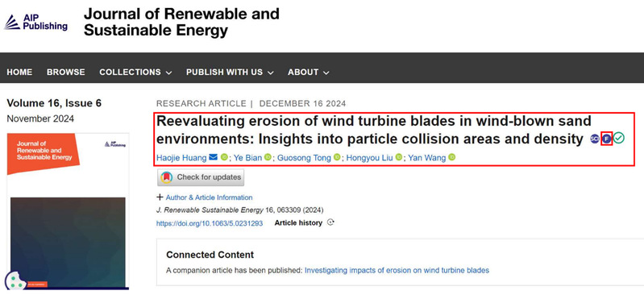
Task: Open the article DOI link
Action: click(210, 224)
